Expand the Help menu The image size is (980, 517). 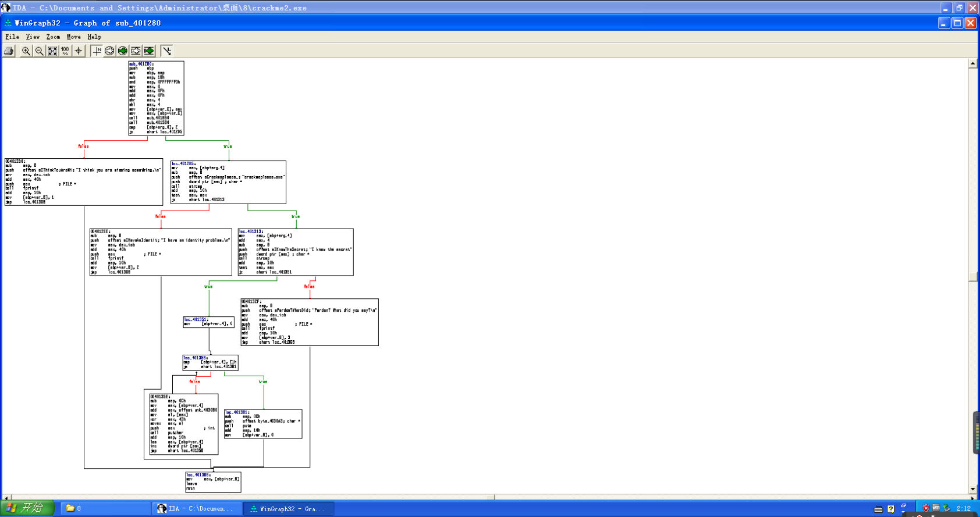(94, 37)
